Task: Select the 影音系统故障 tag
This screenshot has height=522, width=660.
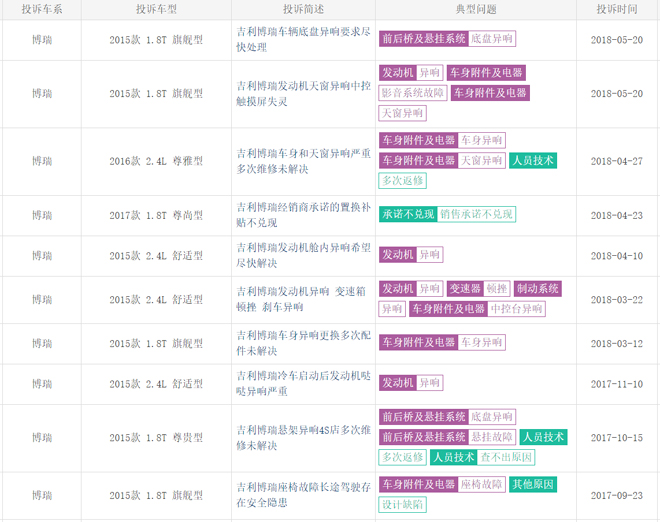Action: click(413, 93)
